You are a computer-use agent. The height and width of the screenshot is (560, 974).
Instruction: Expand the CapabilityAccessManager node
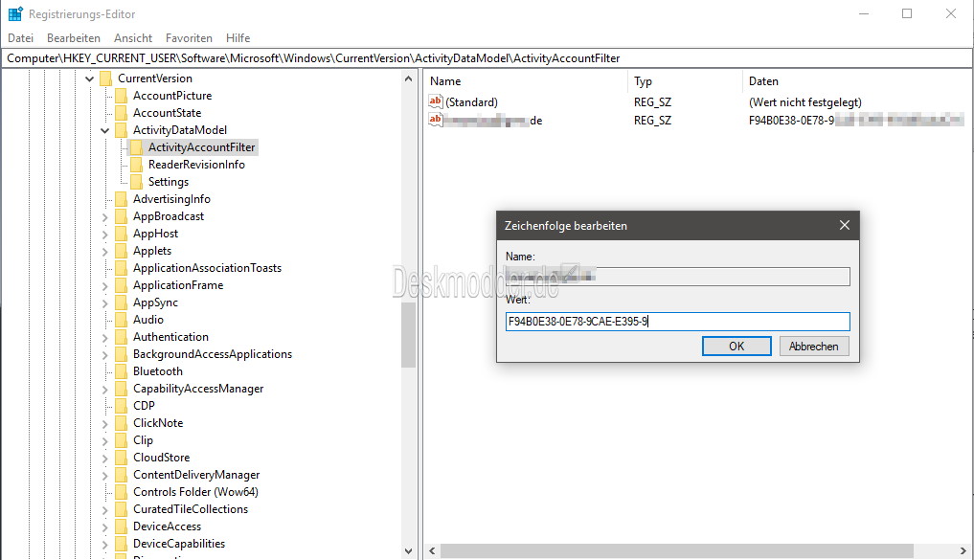(105, 390)
